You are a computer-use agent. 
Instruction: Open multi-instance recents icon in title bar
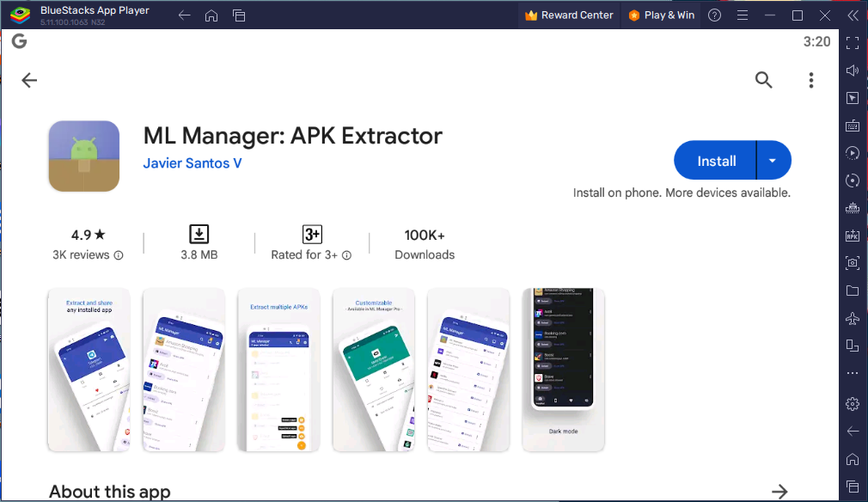(x=239, y=15)
